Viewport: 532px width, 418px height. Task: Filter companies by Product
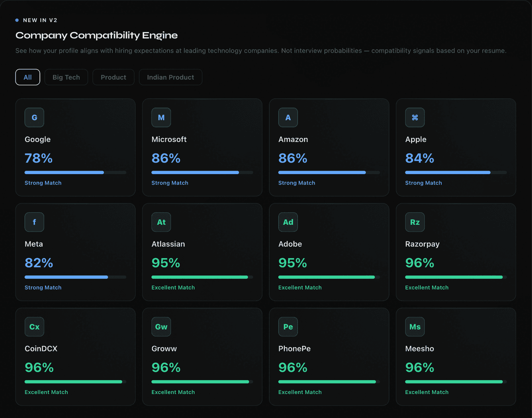coord(114,77)
